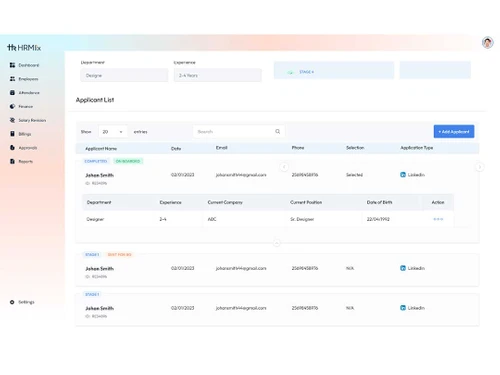
Task: Click the Stage 1 tag on last applicant
Action: tap(92, 294)
